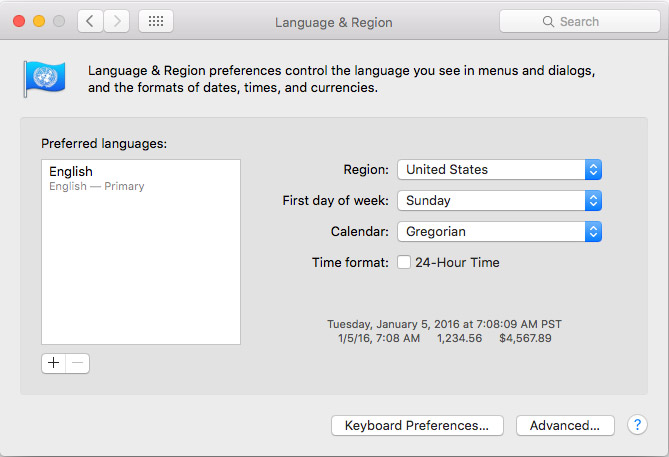Open the Calendar dropdown showing Gregorian

[499, 231]
